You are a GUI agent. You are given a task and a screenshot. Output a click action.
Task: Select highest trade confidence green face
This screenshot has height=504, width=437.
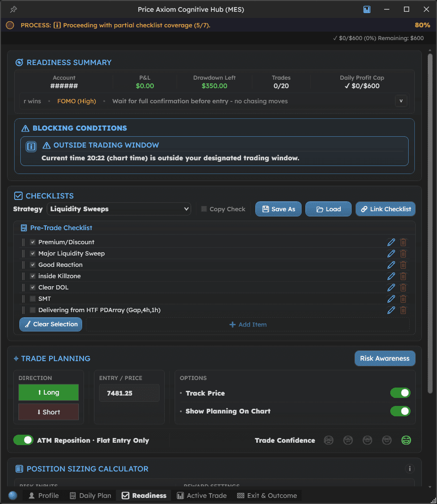pyautogui.click(x=406, y=440)
